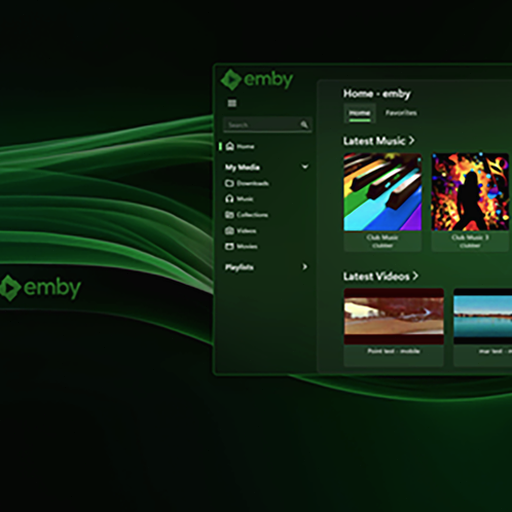Open Downloads folder icon in My Media
Viewport: 512px width, 512px height.
pos(229,183)
